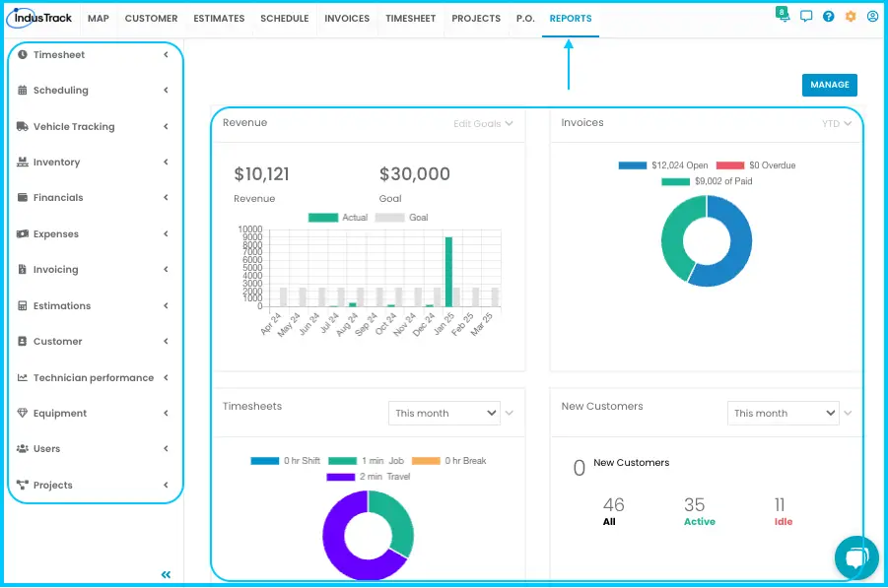Click the Projects diagram icon

(x=22, y=485)
